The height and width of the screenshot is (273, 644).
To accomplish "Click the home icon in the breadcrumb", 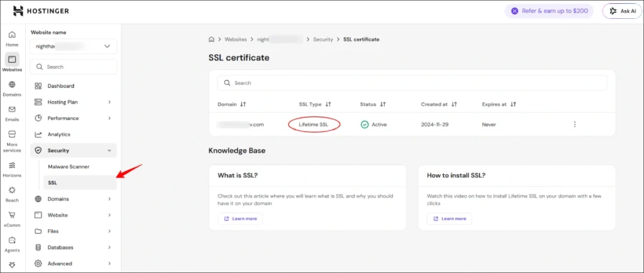I will [211, 40].
